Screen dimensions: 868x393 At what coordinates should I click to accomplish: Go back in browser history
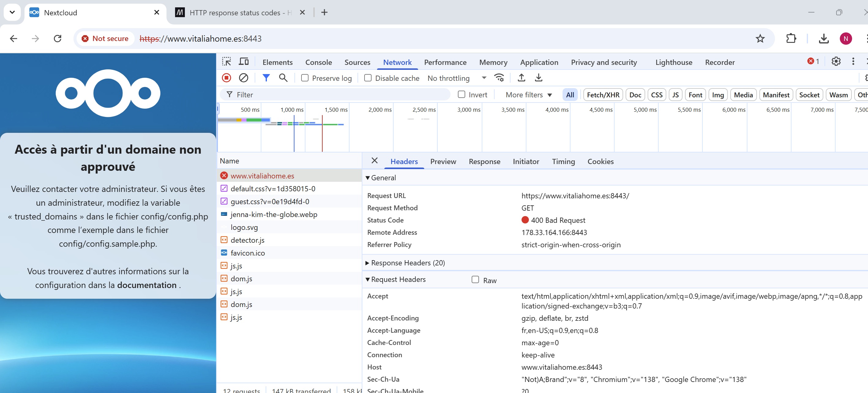click(x=13, y=39)
